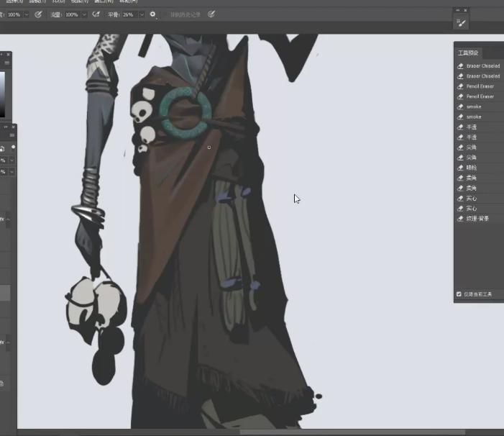
Task: Open the flow 100% dropdown arrow
Action: pos(84,15)
